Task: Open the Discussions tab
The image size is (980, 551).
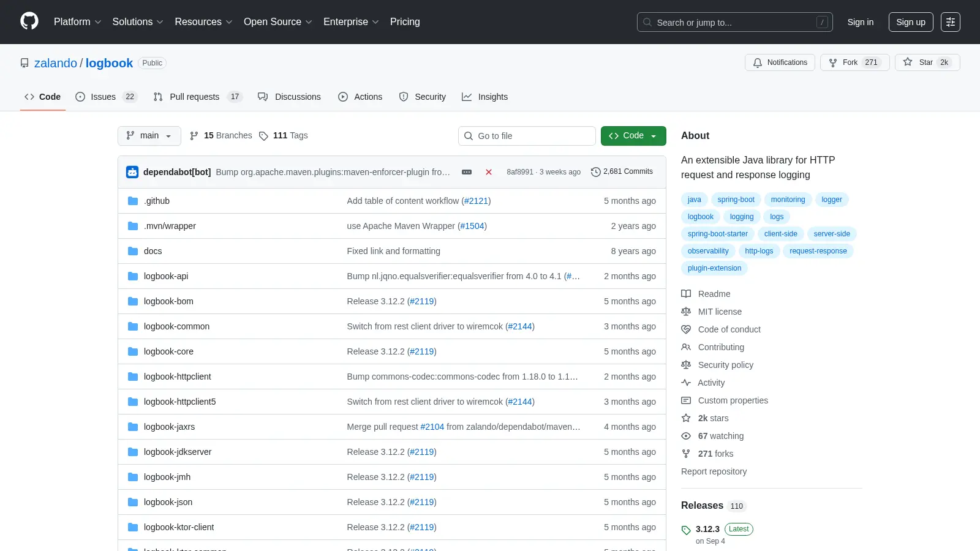Action: 289,97
